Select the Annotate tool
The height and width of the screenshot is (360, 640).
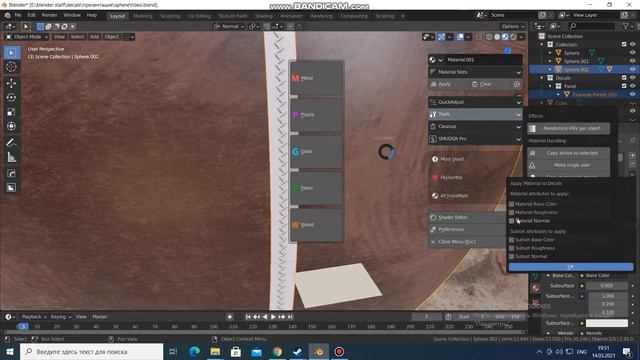(11, 143)
